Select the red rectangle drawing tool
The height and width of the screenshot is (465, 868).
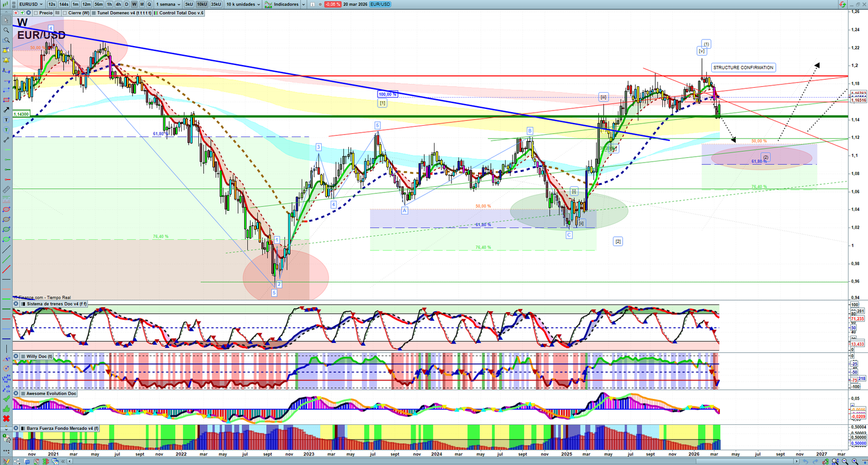point(6,100)
